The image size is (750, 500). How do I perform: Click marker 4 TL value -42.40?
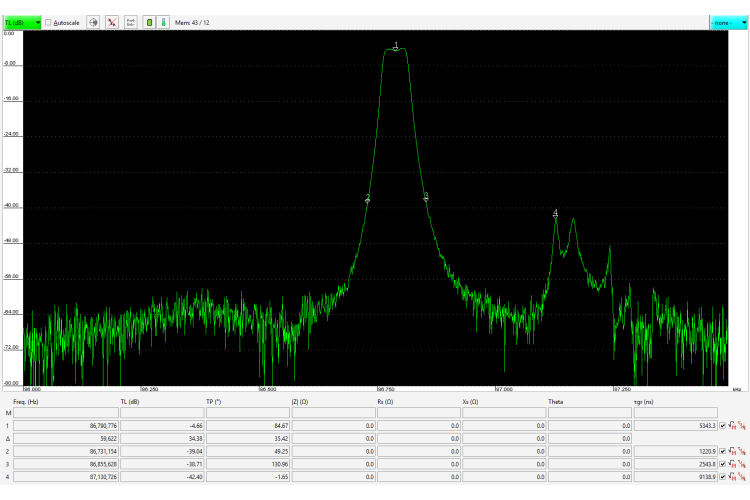coord(162,477)
